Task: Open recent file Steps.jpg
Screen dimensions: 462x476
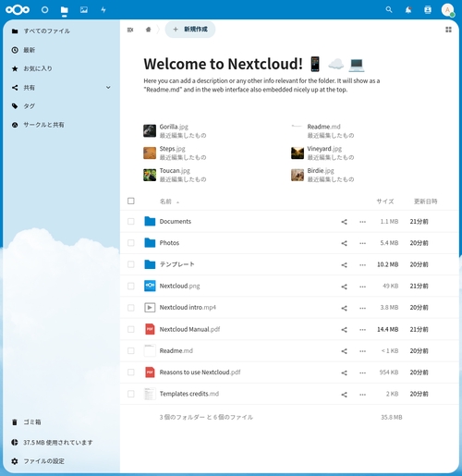Action: pos(175,153)
